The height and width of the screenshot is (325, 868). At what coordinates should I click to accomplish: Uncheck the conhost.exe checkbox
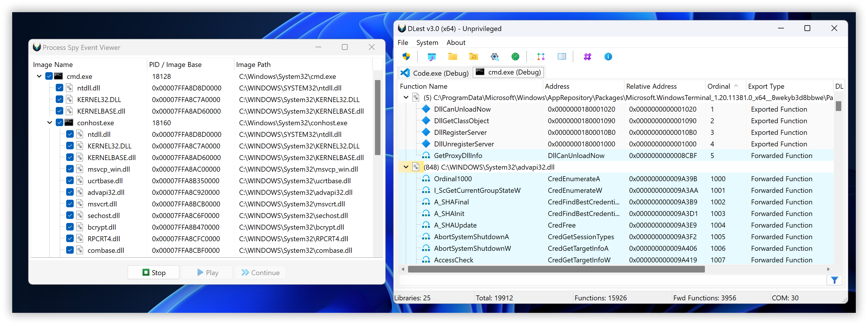click(x=60, y=123)
